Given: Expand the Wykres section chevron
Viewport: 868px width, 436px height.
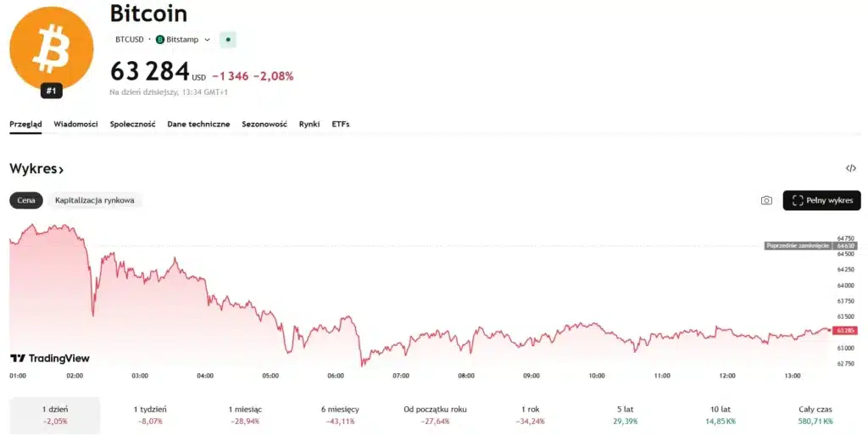Looking at the screenshot, I should (x=61, y=170).
